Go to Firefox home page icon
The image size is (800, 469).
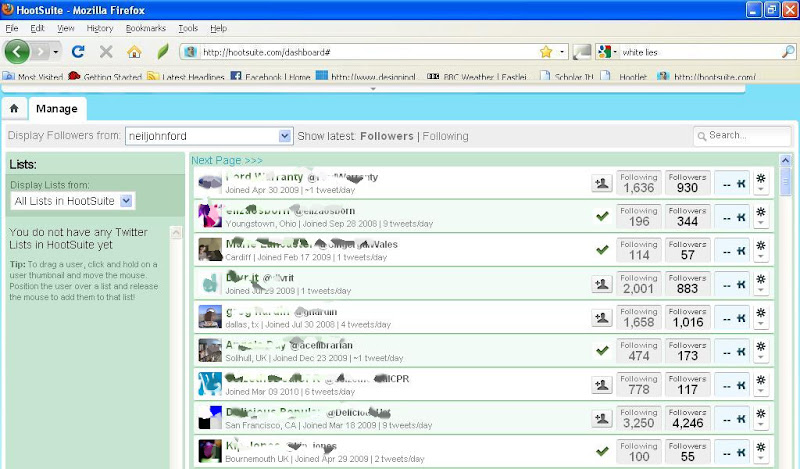click(134, 52)
